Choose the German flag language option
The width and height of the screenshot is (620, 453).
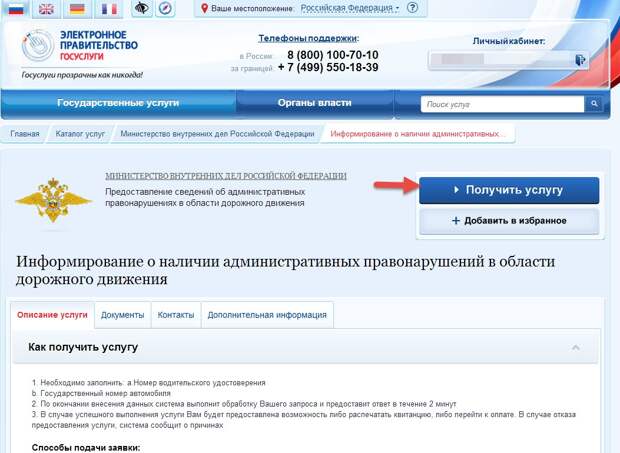(77, 9)
